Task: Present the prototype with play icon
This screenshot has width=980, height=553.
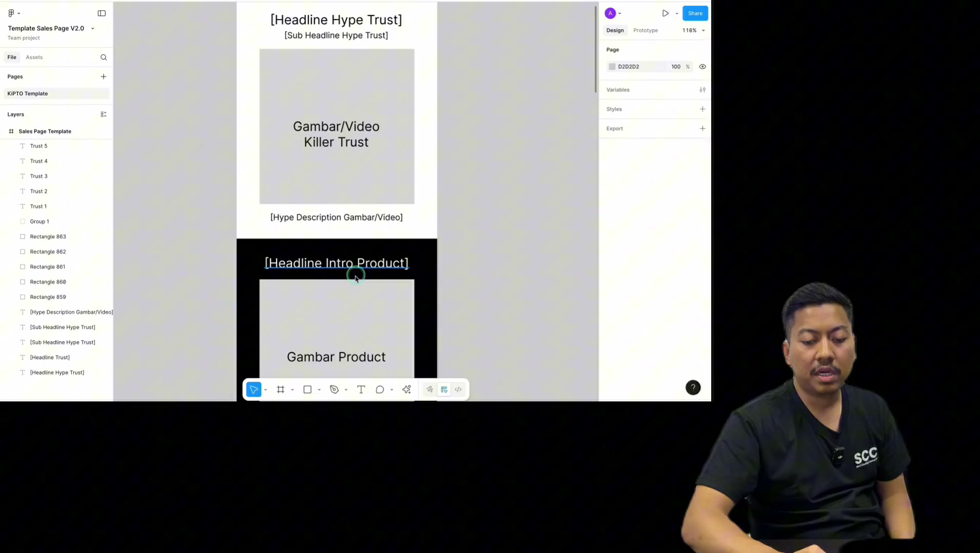Action: click(x=665, y=13)
